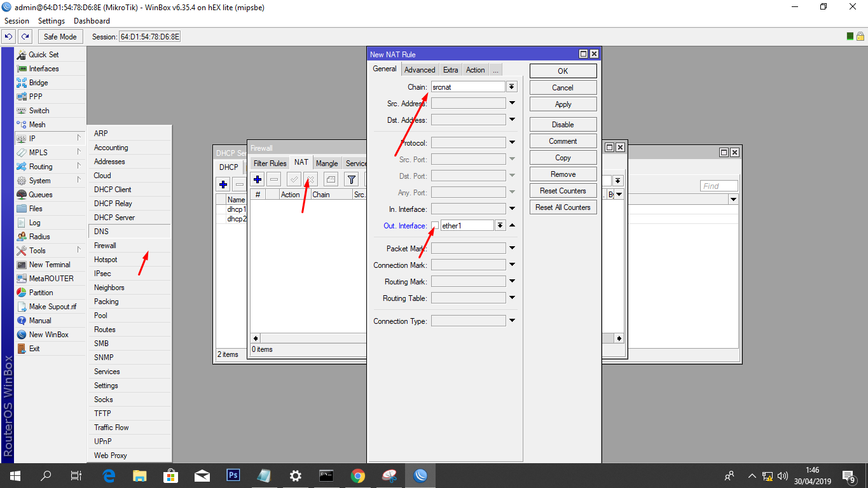Open Partition from sidebar
The height and width of the screenshot is (488, 868).
point(50,293)
